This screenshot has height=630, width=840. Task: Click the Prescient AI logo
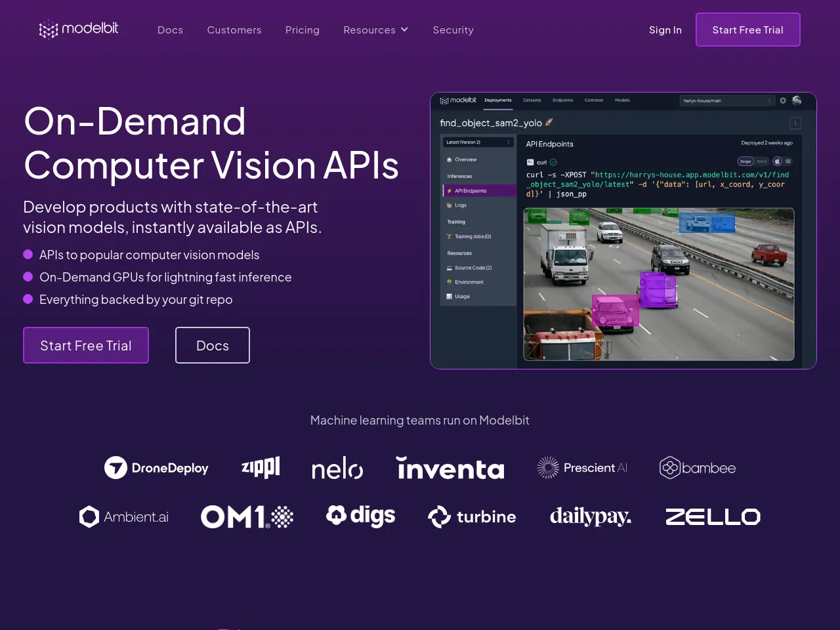pos(582,468)
